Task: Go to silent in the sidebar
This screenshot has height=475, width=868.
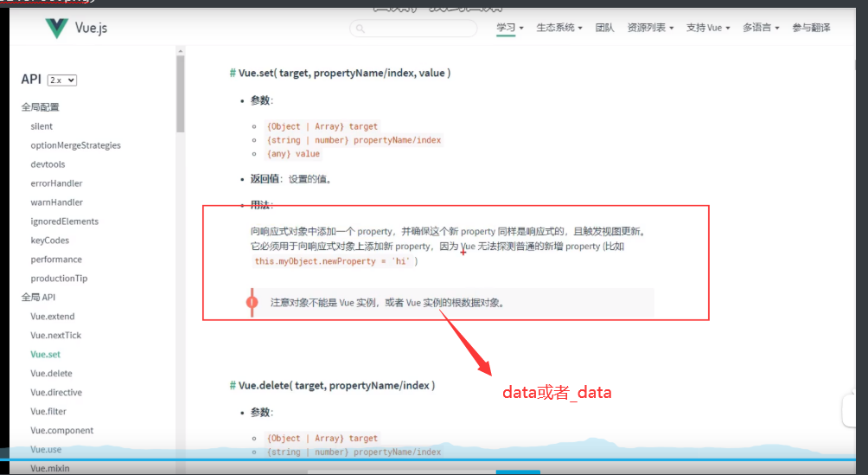Action: pos(41,126)
